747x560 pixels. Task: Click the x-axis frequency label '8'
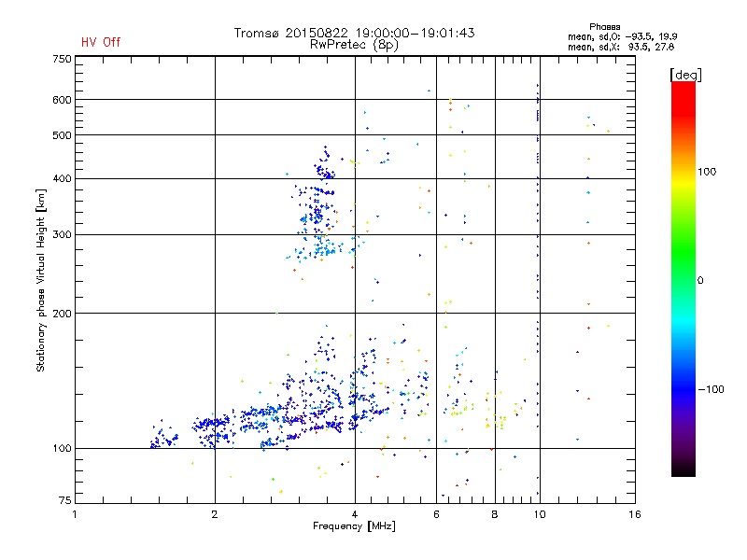coord(495,514)
